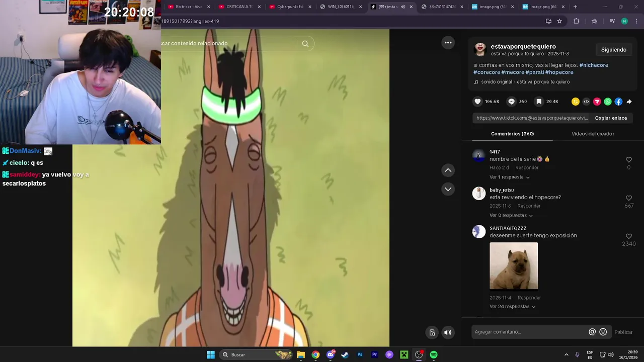Open Spotify from the taskbar

(x=433, y=355)
